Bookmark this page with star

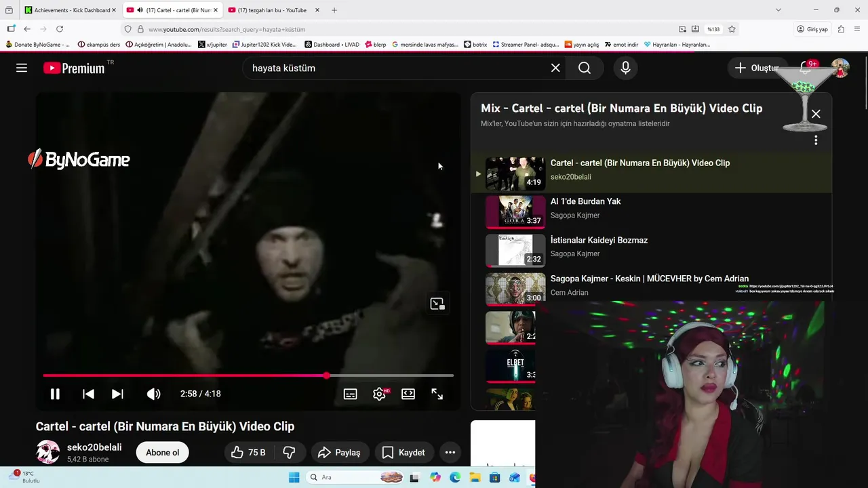tap(732, 29)
